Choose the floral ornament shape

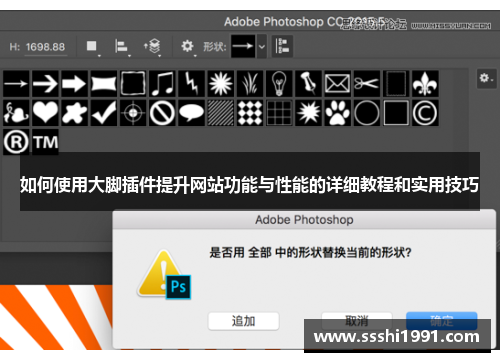(16, 113)
